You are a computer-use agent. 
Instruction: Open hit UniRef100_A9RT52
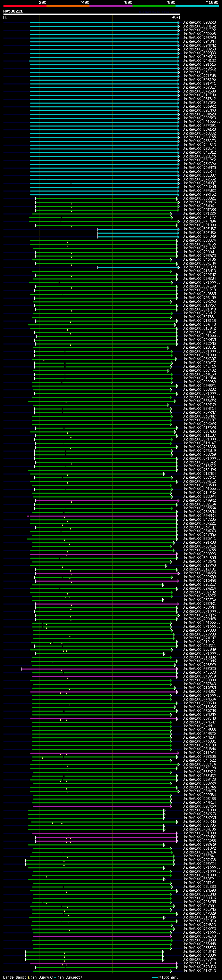coord(199,195)
